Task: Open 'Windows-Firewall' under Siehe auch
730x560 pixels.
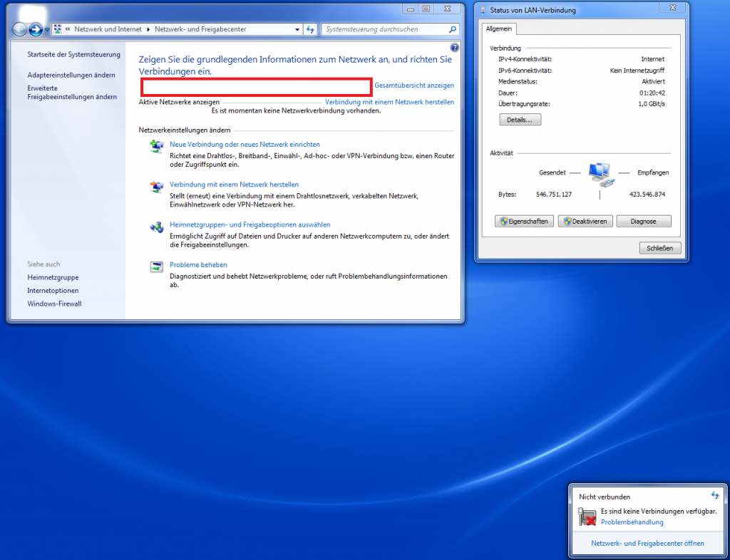Action: tap(54, 304)
